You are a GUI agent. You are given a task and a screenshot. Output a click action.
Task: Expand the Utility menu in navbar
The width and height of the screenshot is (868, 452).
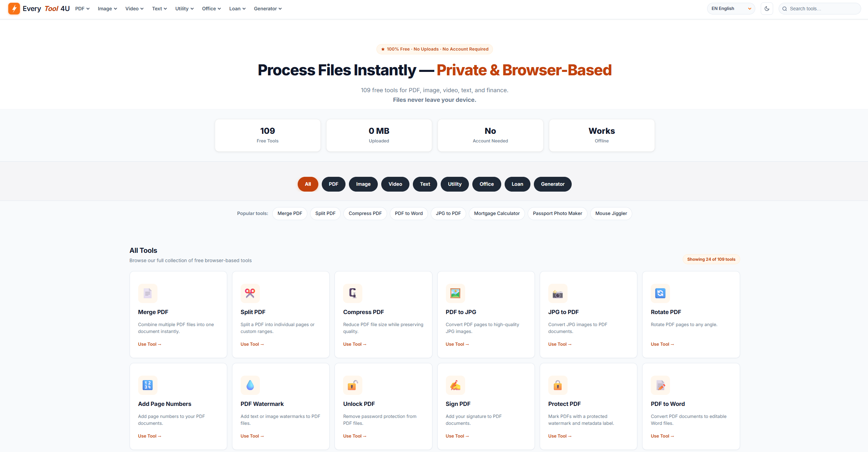click(x=185, y=9)
